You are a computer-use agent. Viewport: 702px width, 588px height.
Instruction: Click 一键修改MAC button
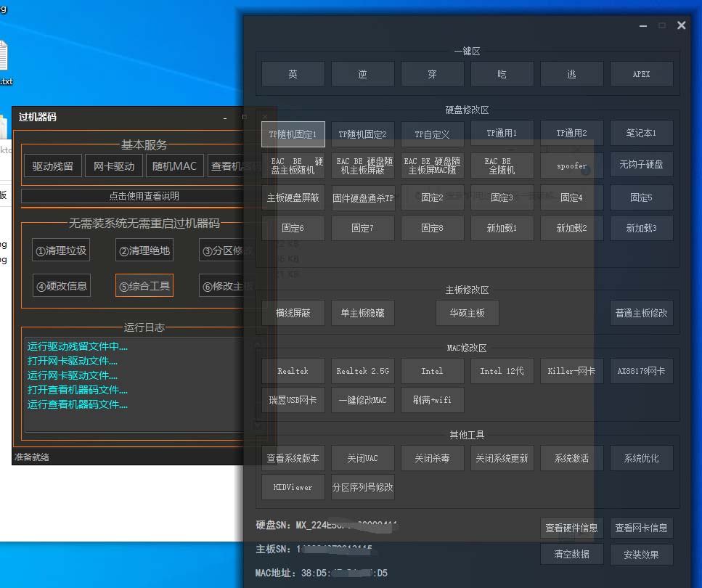362,400
